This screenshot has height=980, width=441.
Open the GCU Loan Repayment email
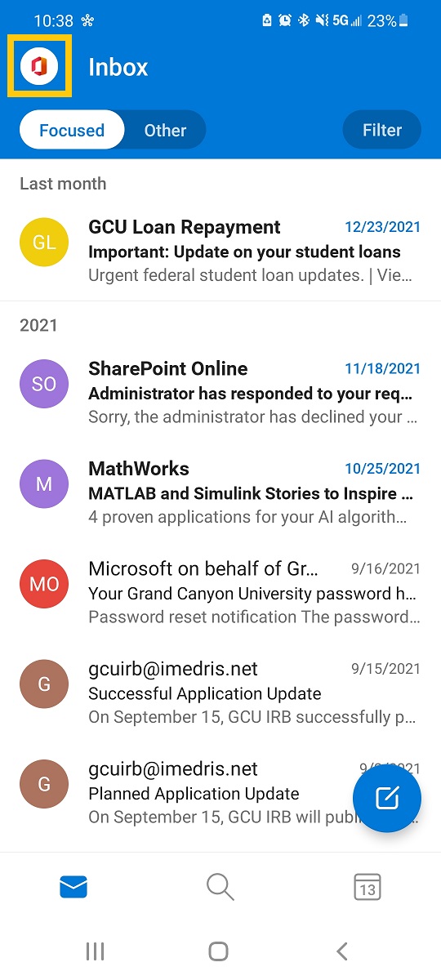220,251
